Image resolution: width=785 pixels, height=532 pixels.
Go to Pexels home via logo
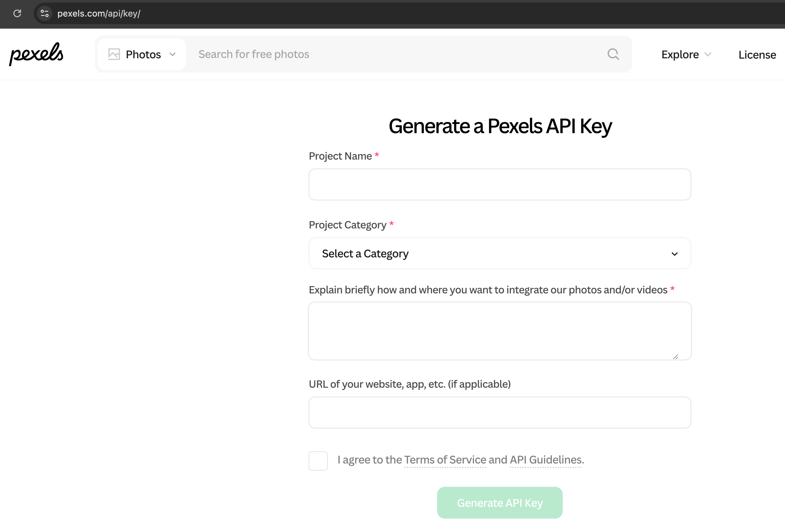pos(36,54)
